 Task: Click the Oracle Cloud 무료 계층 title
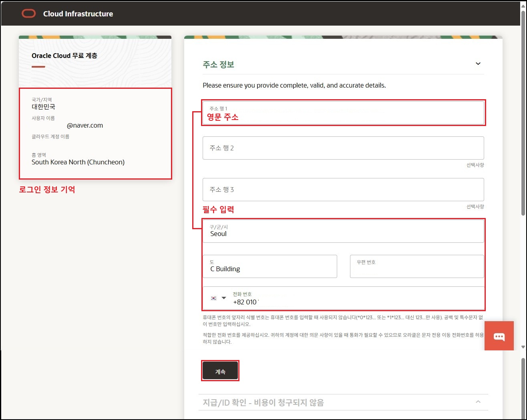pyautogui.click(x=64, y=56)
